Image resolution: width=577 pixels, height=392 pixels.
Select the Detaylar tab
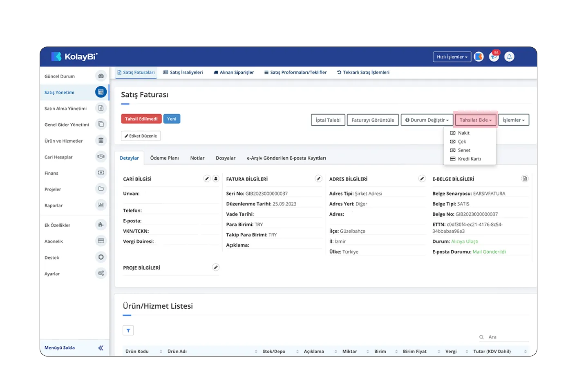(x=129, y=158)
